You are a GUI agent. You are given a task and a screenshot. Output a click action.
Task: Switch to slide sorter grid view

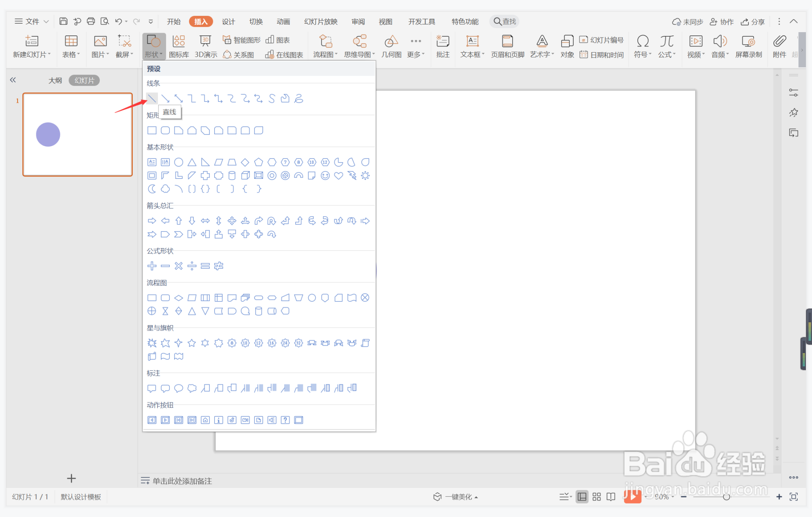597,497
